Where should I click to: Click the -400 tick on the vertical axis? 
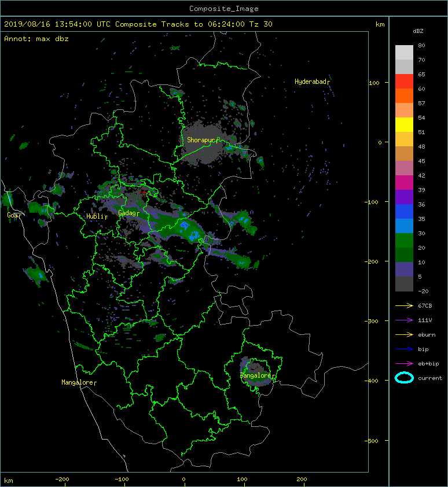[x=372, y=381]
